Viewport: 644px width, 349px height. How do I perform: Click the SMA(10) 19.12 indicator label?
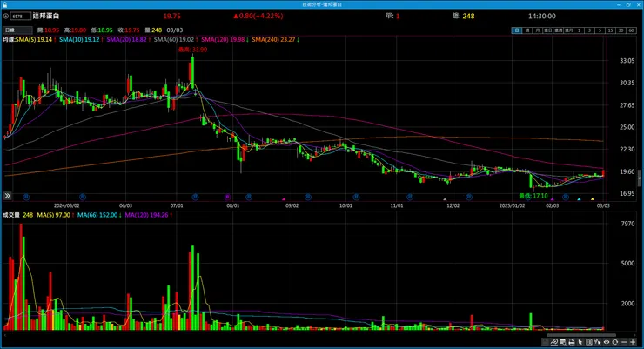80,39
